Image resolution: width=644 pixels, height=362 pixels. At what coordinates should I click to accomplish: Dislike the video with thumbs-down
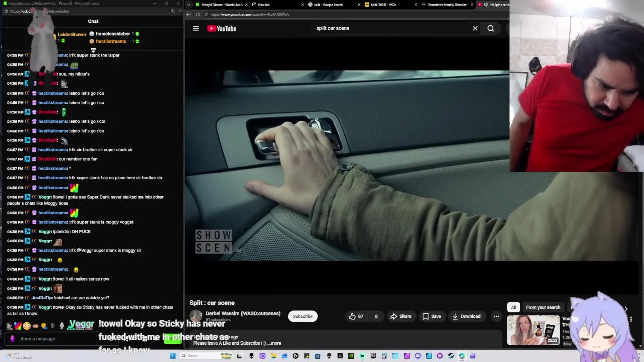376,316
